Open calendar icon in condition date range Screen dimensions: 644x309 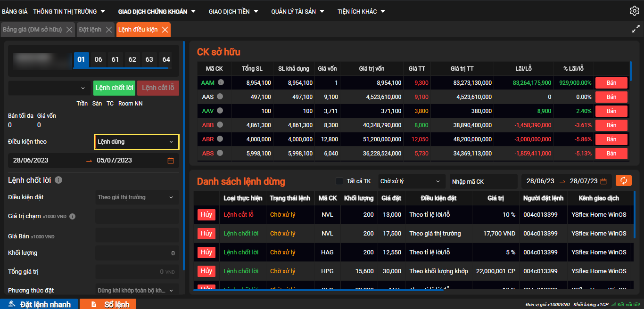pyautogui.click(x=171, y=161)
